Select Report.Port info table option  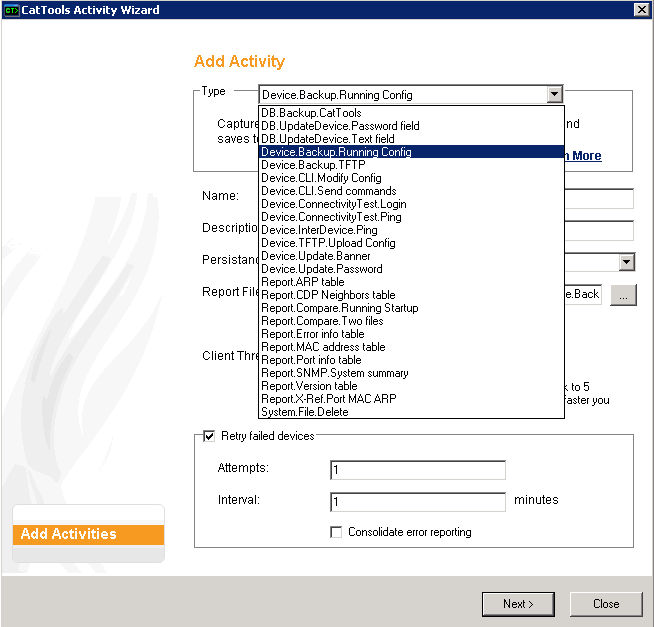411,360
